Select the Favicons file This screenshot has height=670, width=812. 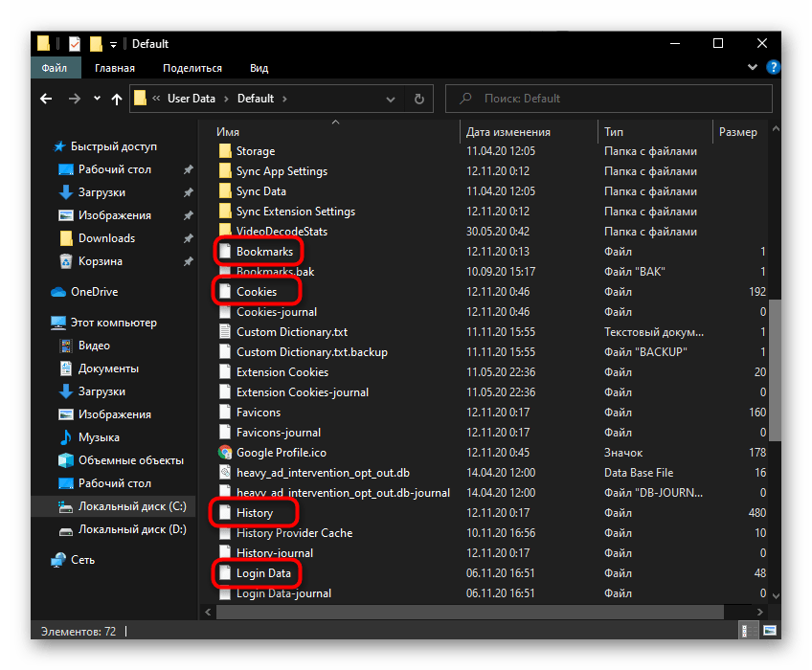coord(259,413)
